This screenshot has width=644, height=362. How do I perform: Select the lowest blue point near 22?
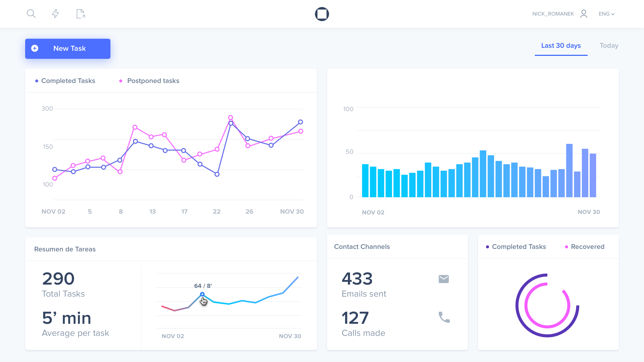coord(217,174)
